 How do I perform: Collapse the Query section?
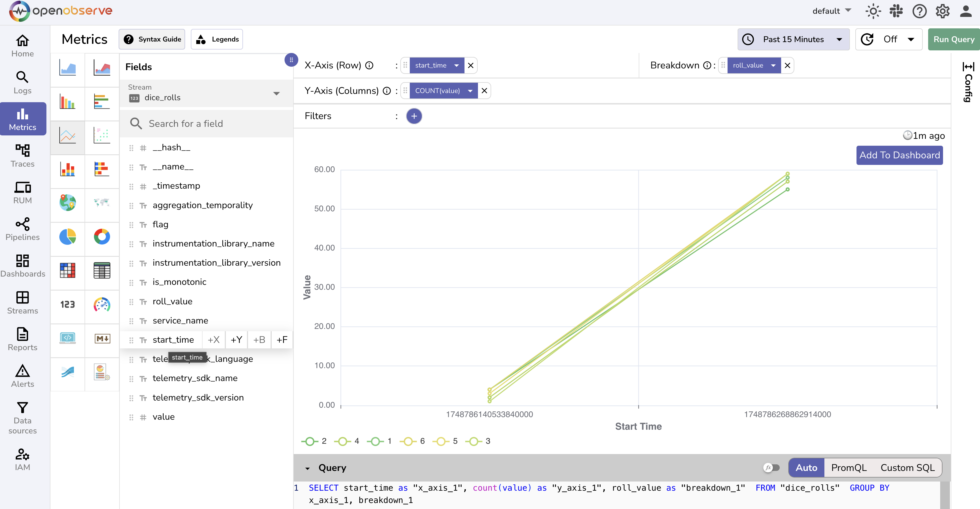click(307, 468)
